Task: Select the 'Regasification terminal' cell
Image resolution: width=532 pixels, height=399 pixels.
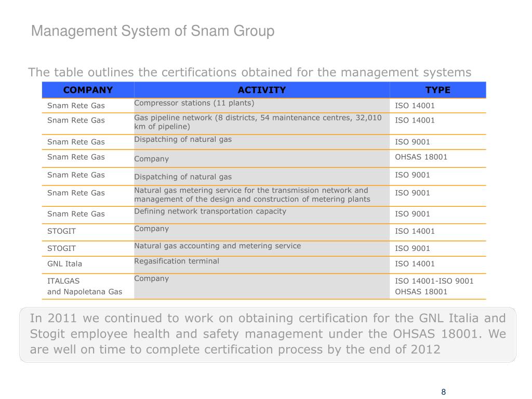Action: pos(177,261)
